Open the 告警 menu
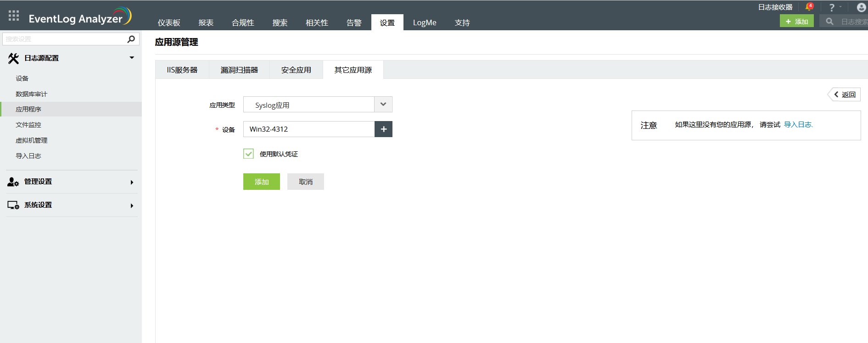 click(x=354, y=22)
